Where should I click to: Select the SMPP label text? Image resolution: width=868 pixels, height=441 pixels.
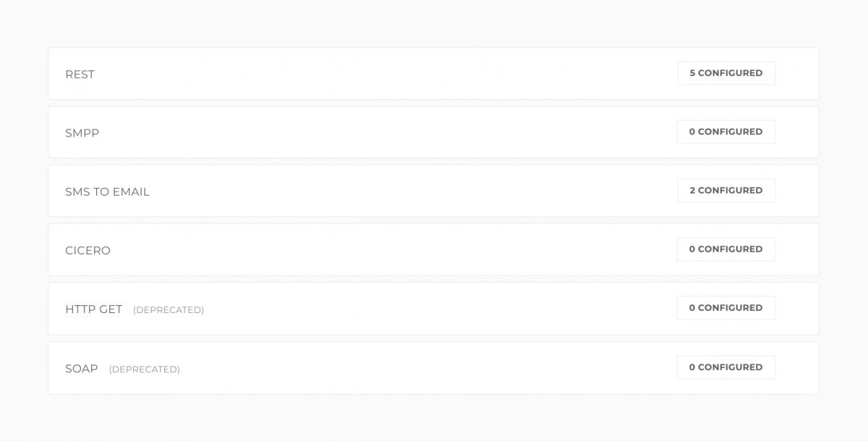click(82, 133)
